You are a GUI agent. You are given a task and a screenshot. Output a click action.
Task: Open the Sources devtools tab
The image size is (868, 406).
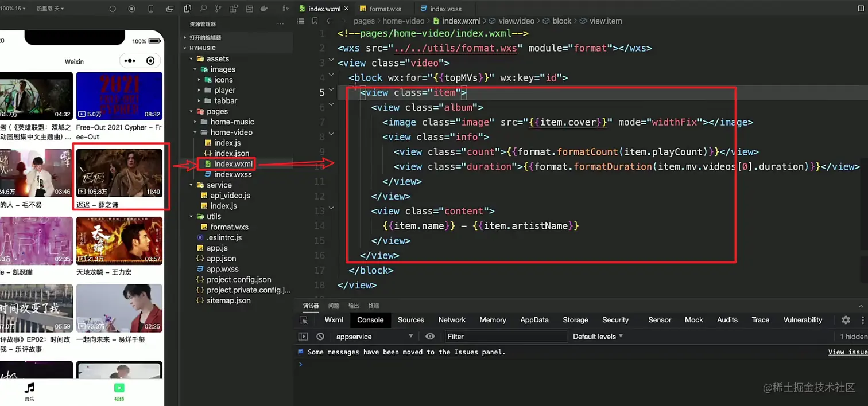[411, 320]
